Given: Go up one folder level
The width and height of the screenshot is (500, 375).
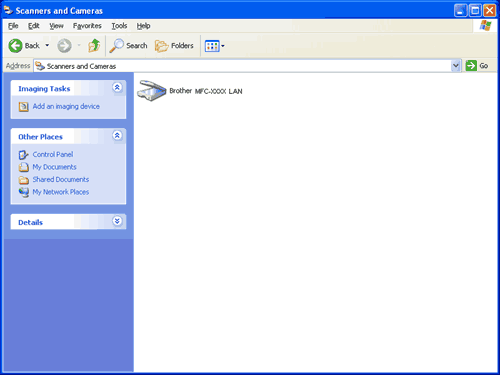Looking at the screenshot, I should [x=94, y=46].
